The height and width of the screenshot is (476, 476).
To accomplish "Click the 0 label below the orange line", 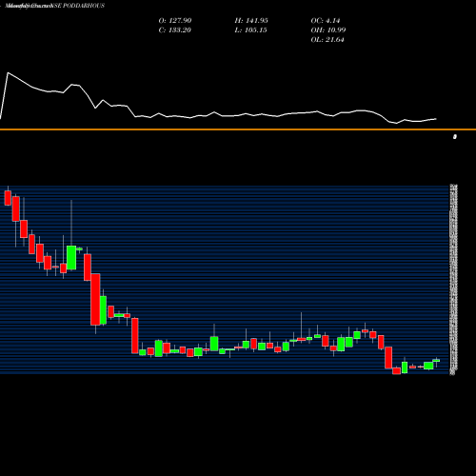I will (x=455, y=137).
